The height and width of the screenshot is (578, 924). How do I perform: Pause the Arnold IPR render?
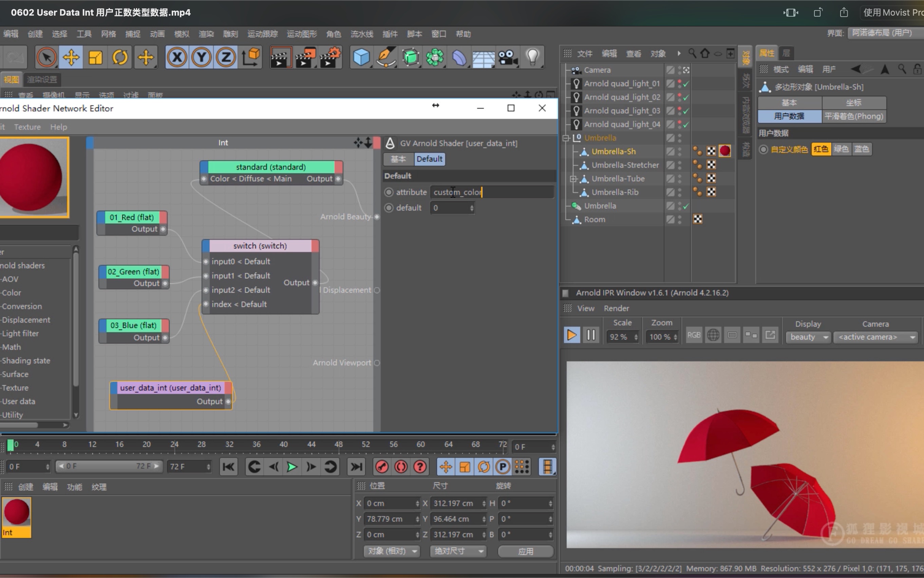(x=590, y=335)
